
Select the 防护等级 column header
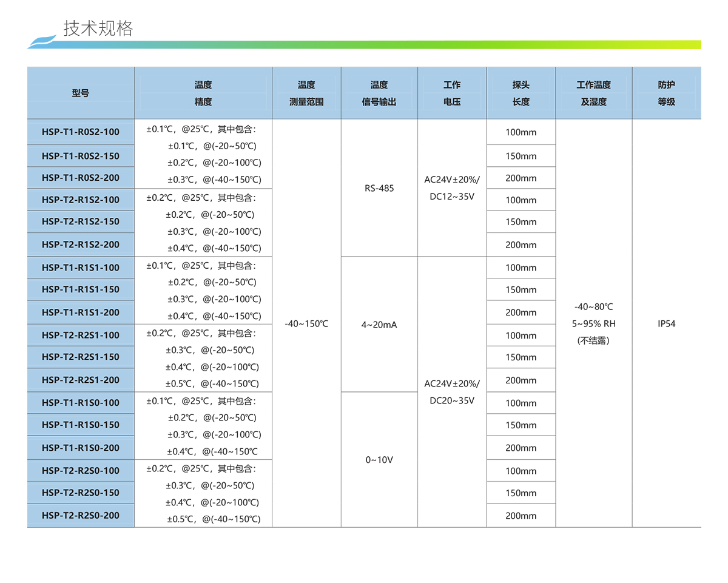click(666, 93)
